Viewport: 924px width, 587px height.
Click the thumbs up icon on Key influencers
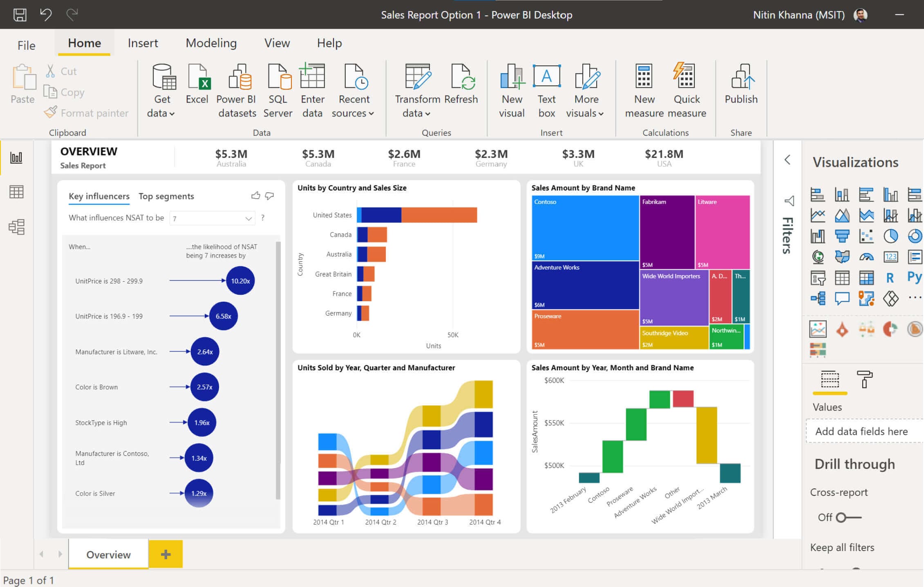click(255, 195)
